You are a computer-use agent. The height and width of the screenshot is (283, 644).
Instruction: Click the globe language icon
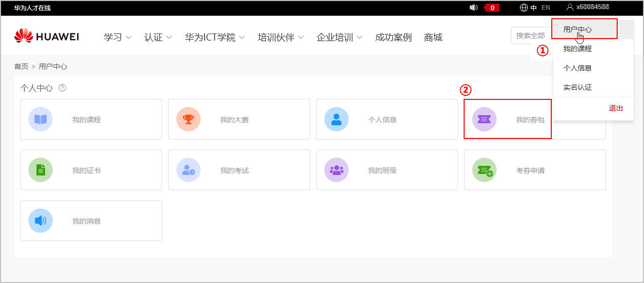[524, 8]
